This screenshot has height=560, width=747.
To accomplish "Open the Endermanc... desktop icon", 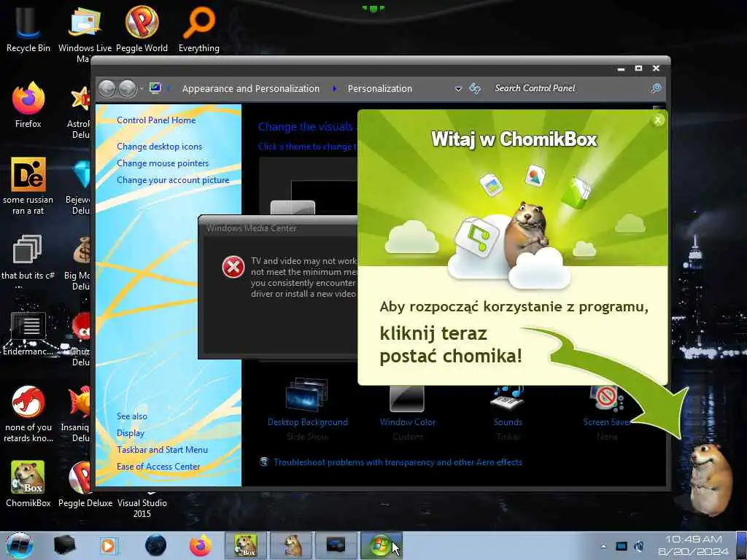I will tap(28, 333).
